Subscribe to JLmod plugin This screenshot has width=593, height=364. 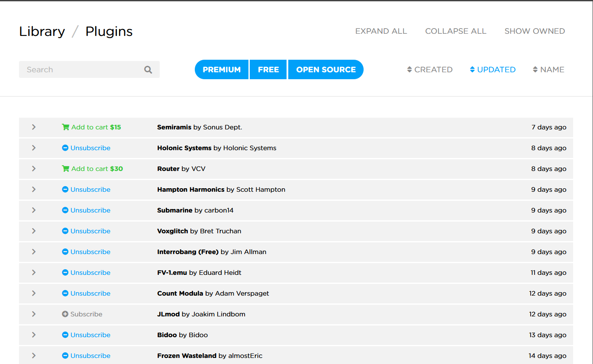click(x=82, y=314)
